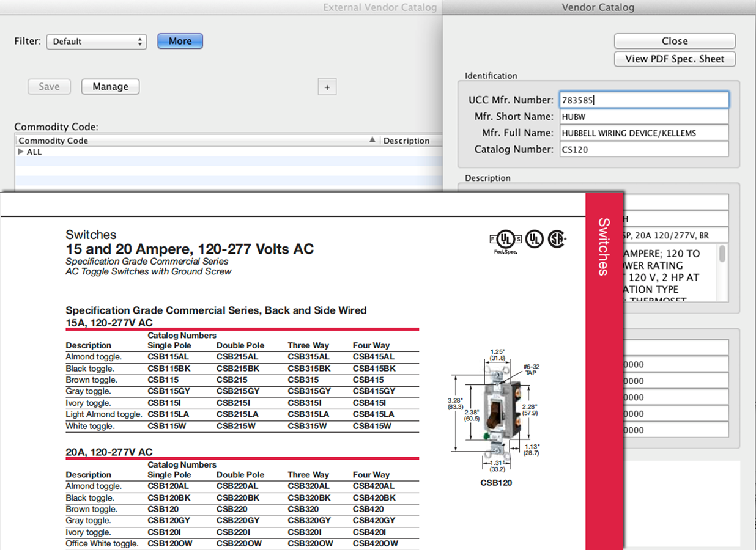Image resolution: width=756 pixels, height=550 pixels.
Task: Click the CSA certification logo
Action: pyautogui.click(x=558, y=239)
